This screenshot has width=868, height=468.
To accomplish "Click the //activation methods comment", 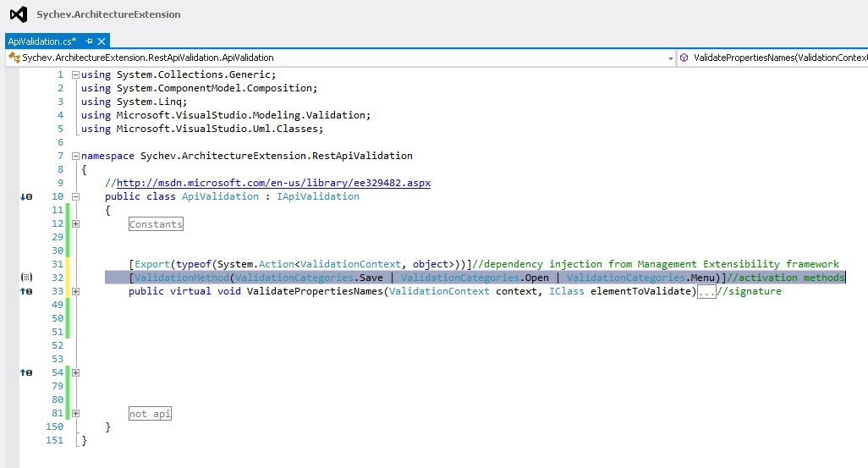I will pyautogui.click(x=786, y=278).
